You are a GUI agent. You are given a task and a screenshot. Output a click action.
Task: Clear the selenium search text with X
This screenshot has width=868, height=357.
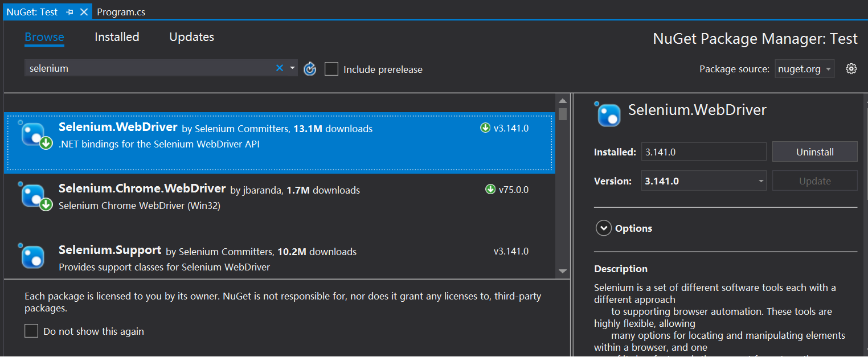pos(279,68)
